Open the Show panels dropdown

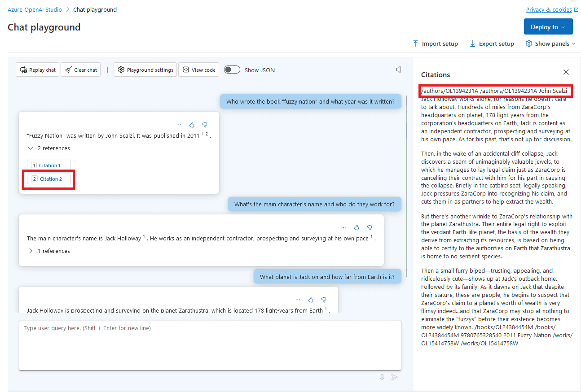tap(550, 44)
